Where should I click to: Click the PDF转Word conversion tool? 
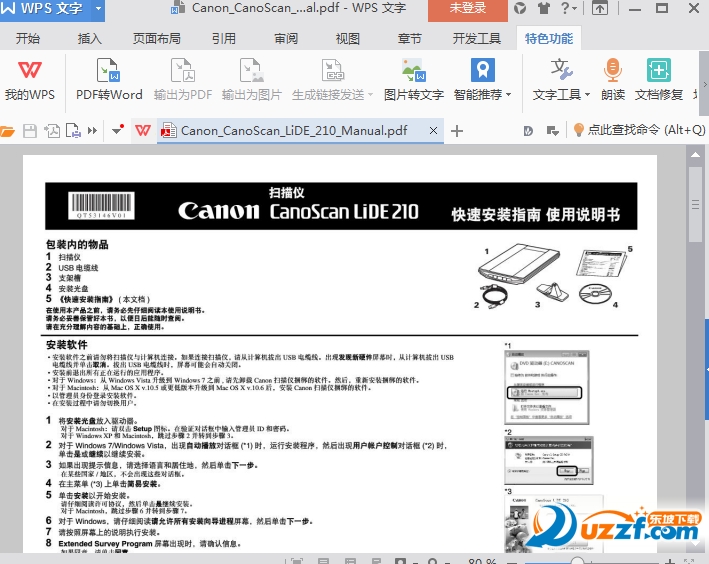[109, 81]
